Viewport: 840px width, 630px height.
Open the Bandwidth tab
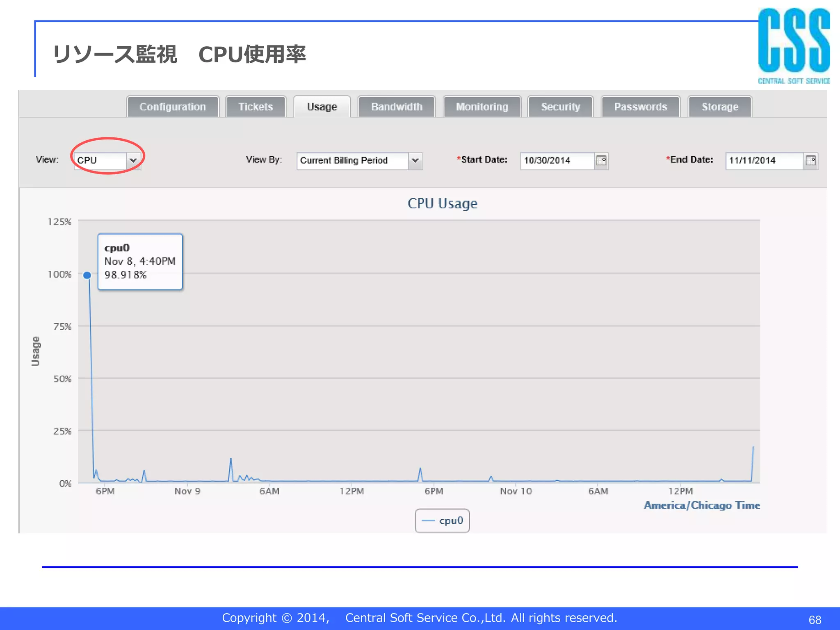(397, 107)
